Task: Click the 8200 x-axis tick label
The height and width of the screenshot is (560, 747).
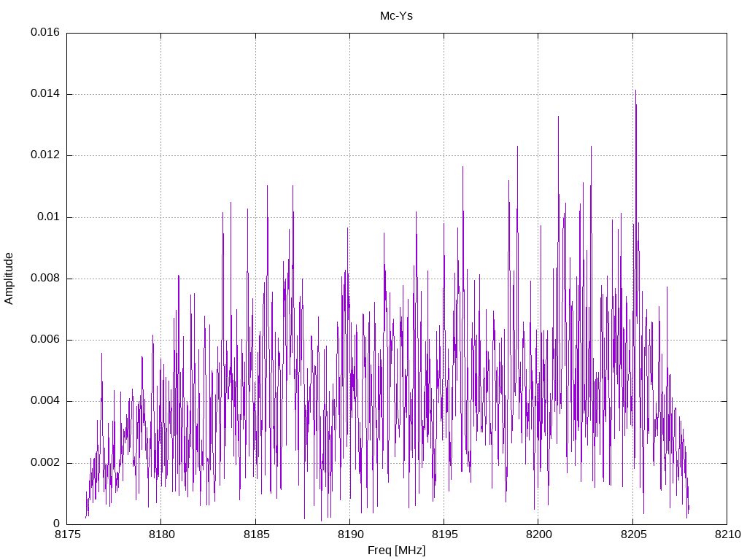Action: tap(539, 534)
